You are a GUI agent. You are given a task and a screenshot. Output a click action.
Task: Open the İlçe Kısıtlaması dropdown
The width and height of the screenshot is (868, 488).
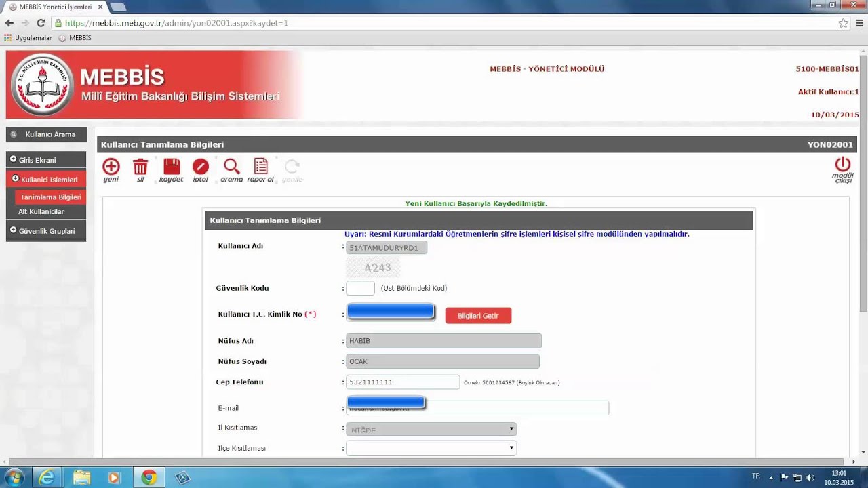[431, 448]
